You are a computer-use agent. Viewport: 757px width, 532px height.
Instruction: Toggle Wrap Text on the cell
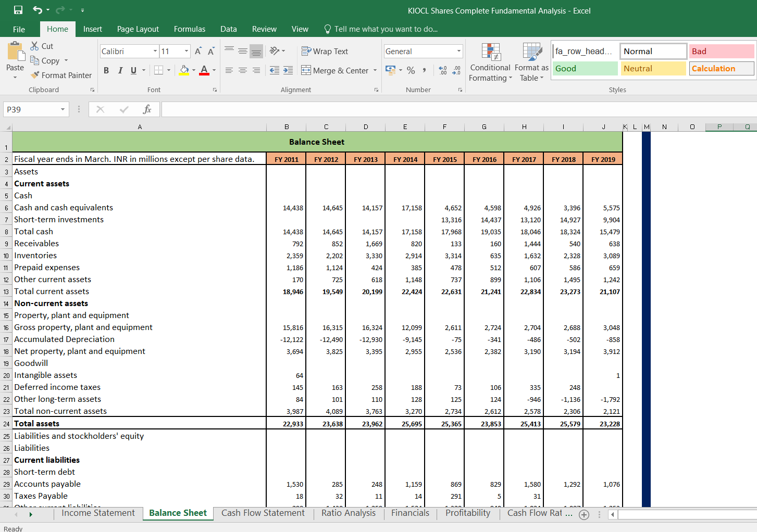pyautogui.click(x=325, y=51)
